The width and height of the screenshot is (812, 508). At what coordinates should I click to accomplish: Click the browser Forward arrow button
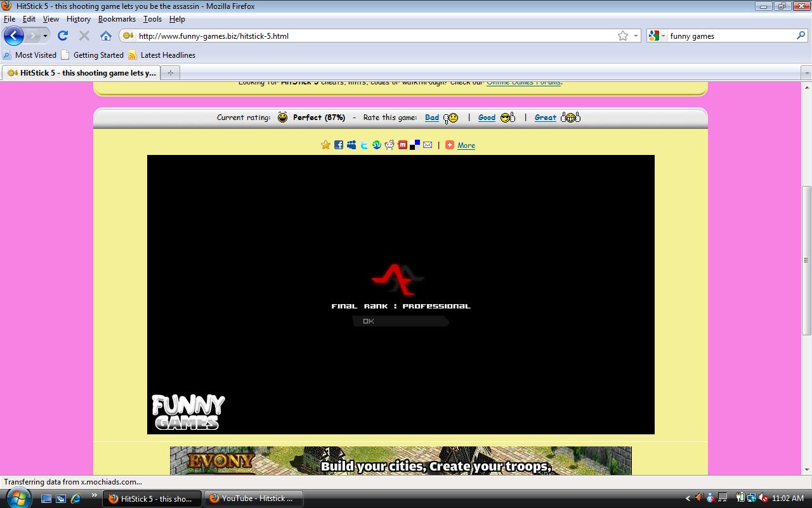point(33,36)
